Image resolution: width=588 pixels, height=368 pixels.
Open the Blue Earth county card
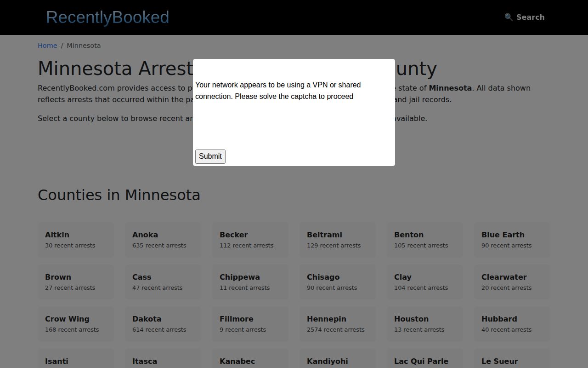[512, 239]
